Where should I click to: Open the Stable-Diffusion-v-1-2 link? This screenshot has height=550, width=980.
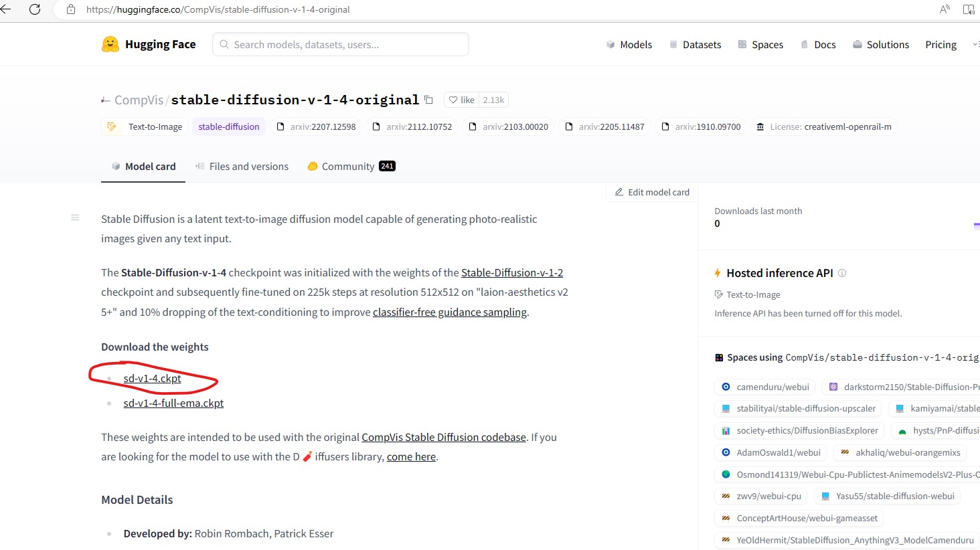tap(512, 272)
